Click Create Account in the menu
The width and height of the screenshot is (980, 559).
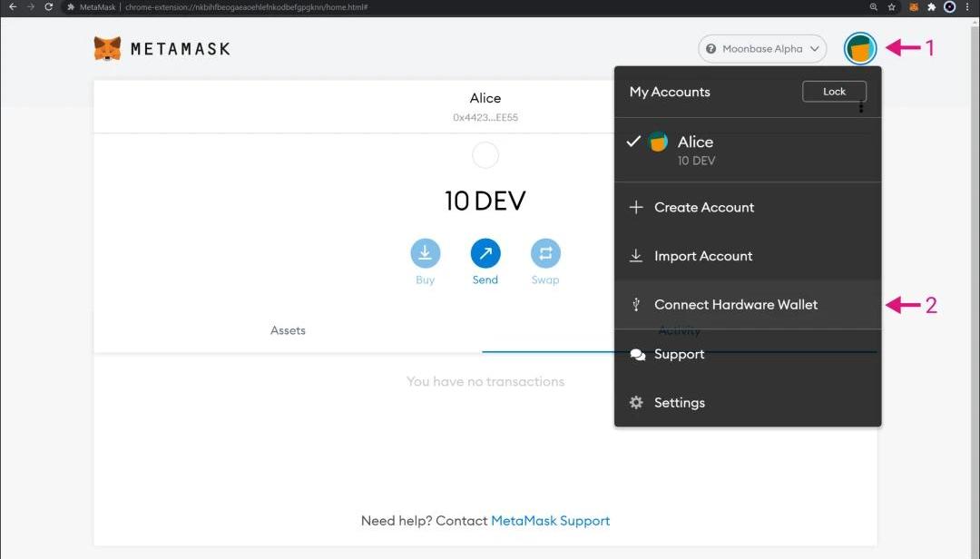click(703, 208)
